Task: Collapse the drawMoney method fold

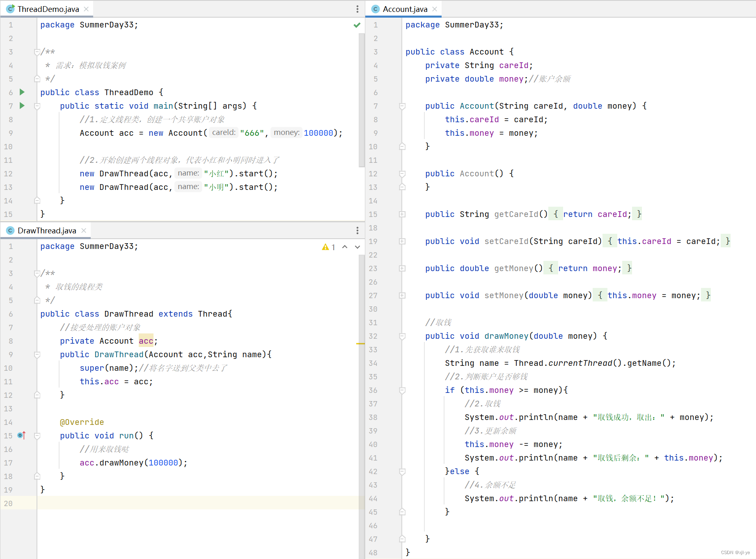Action: point(402,336)
